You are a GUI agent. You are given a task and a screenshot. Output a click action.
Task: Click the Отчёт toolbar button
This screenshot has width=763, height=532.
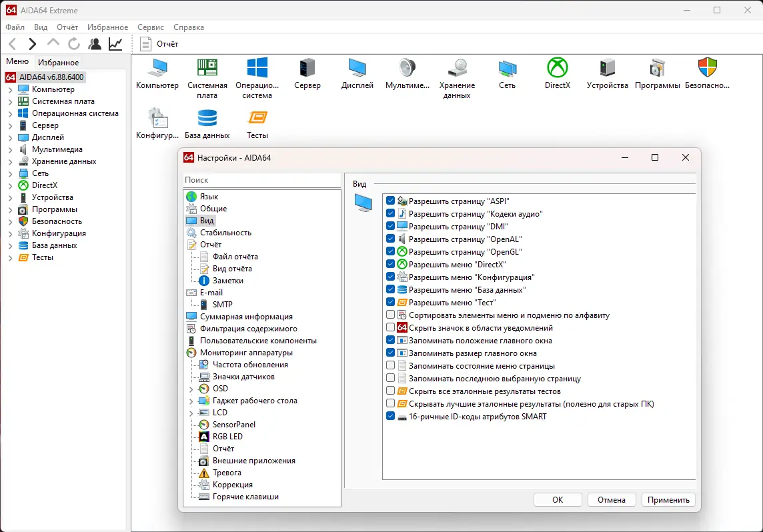(x=159, y=44)
